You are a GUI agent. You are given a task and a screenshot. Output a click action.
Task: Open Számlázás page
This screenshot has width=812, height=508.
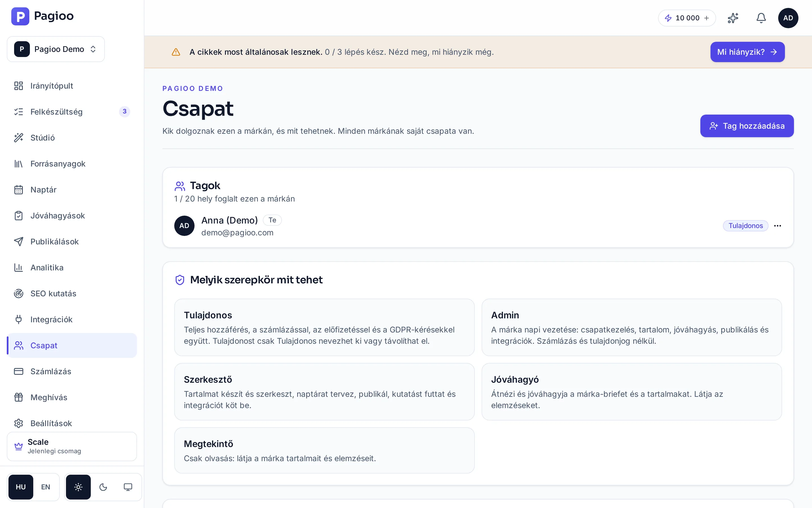click(72, 372)
